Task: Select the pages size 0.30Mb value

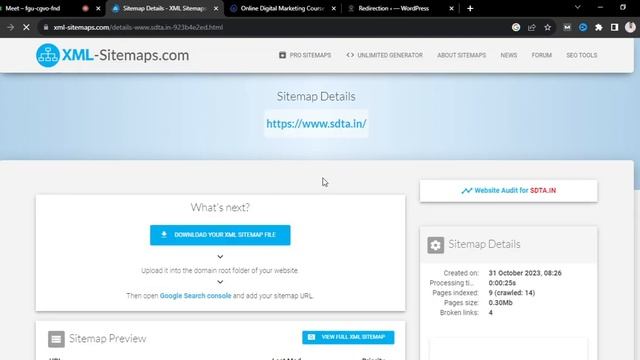Action: (500, 302)
